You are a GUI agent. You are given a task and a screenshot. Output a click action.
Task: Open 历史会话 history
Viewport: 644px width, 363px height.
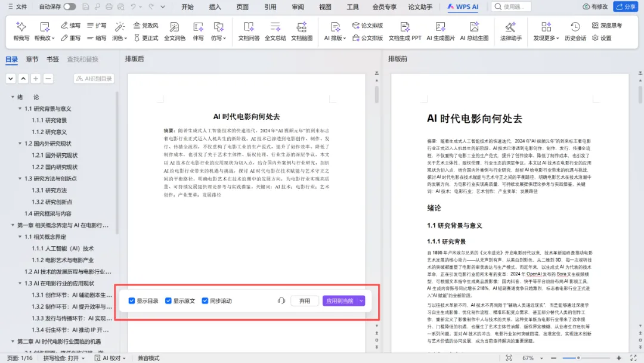pyautogui.click(x=575, y=31)
